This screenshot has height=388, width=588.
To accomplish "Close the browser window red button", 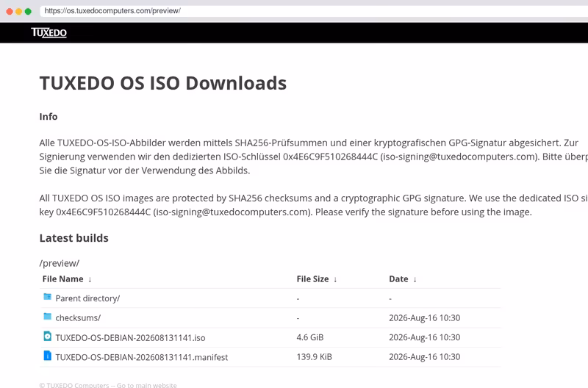I will (x=10, y=11).
